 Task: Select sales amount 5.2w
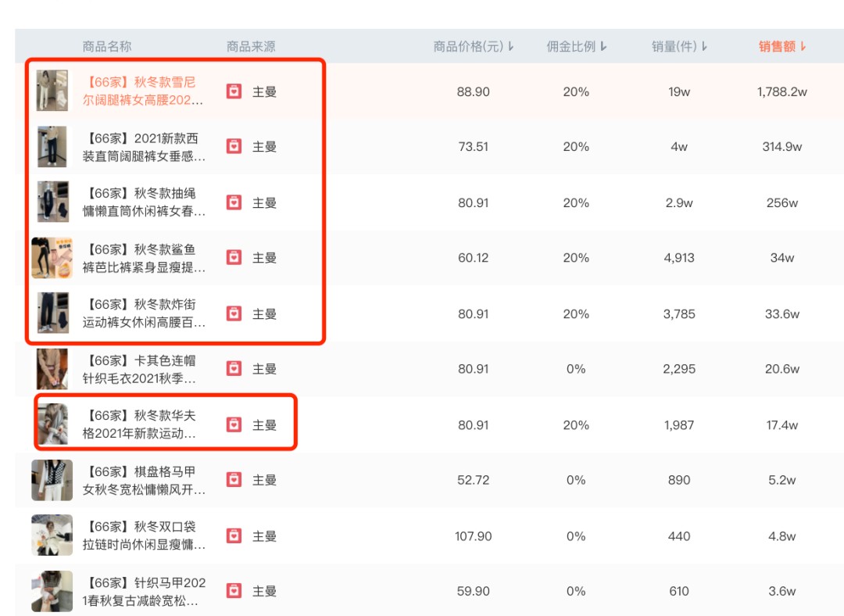781,480
